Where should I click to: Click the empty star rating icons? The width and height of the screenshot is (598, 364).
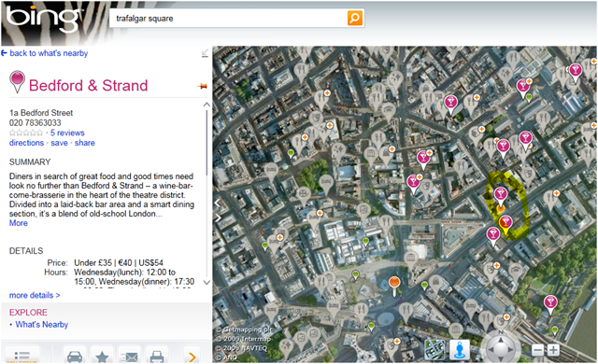tap(26, 133)
